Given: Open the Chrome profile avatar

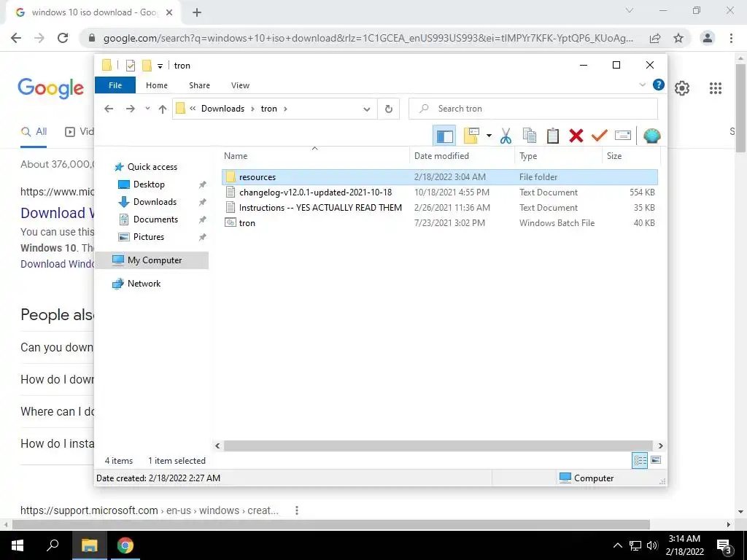Looking at the screenshot, I should click(x=708, y=38).
